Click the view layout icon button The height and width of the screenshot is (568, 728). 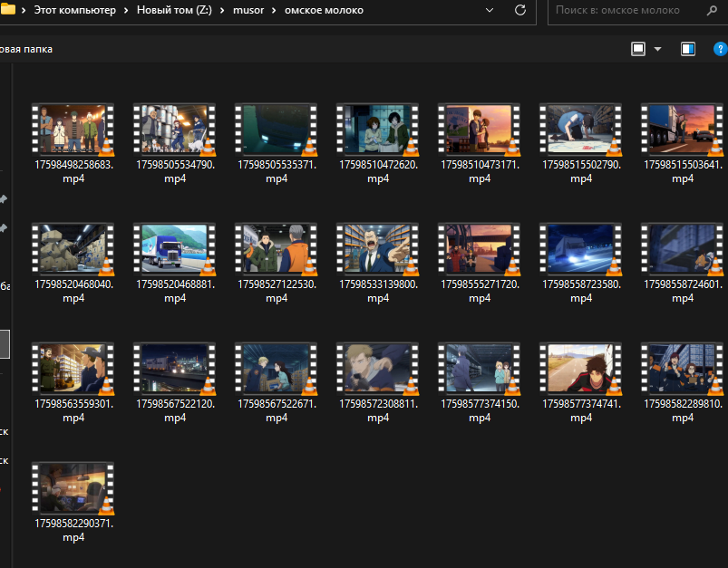638,49
